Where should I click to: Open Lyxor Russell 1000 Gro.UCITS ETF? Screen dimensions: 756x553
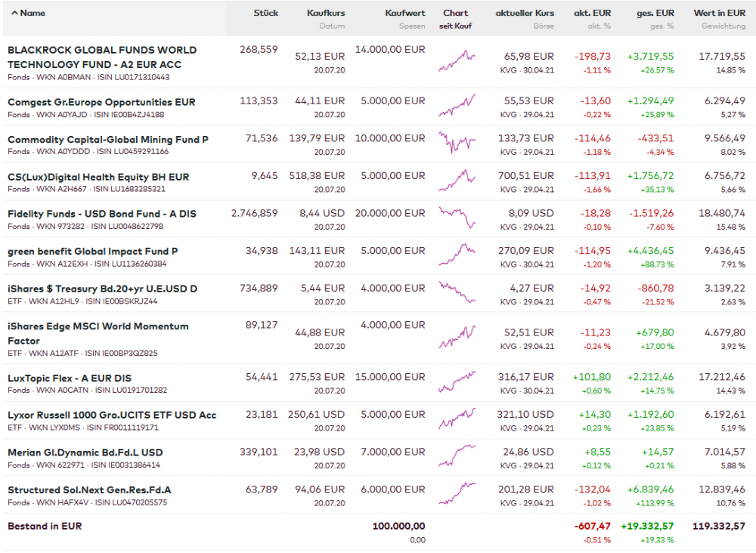[112, 415]
